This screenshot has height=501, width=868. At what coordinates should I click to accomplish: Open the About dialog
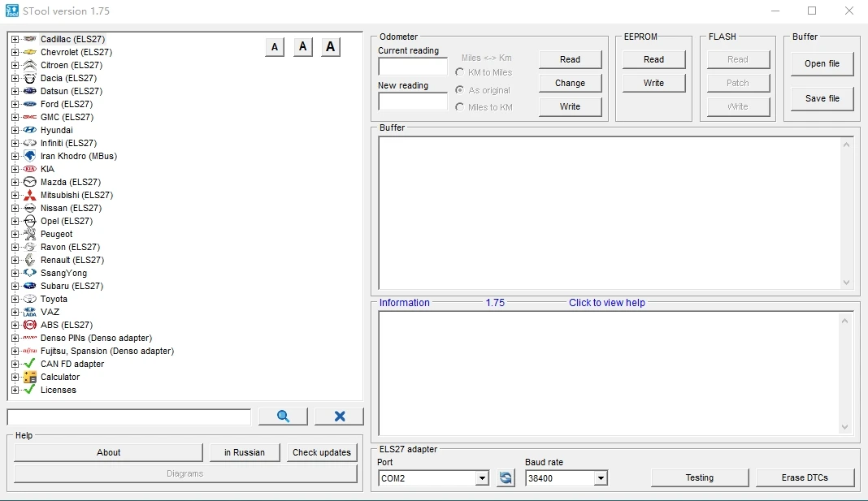click(x=109, y=452)
